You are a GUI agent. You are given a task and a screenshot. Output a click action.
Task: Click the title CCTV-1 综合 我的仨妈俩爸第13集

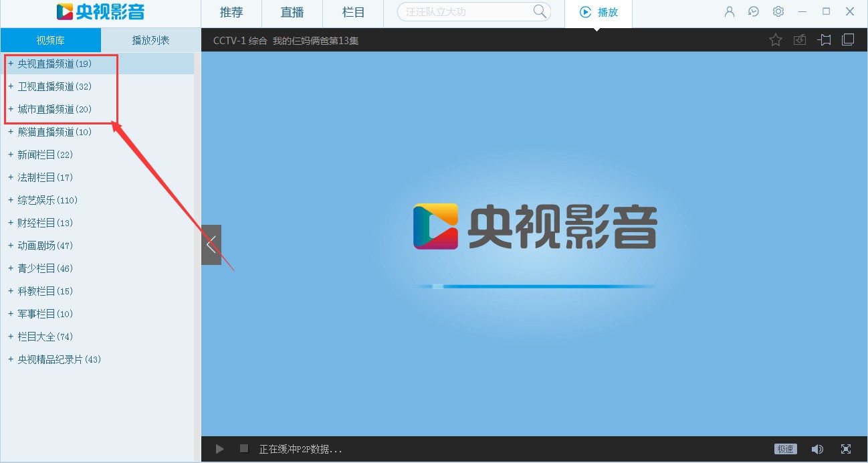pos(286,40)
